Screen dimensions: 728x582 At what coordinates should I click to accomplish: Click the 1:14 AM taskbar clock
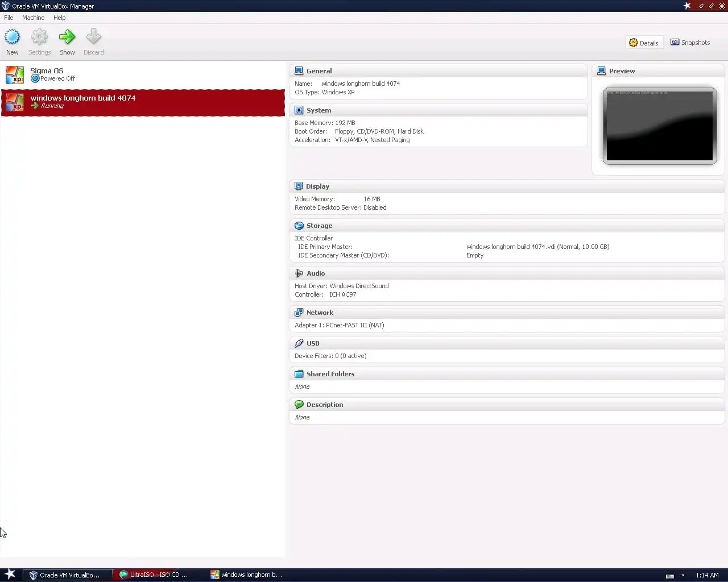(707, 575)
